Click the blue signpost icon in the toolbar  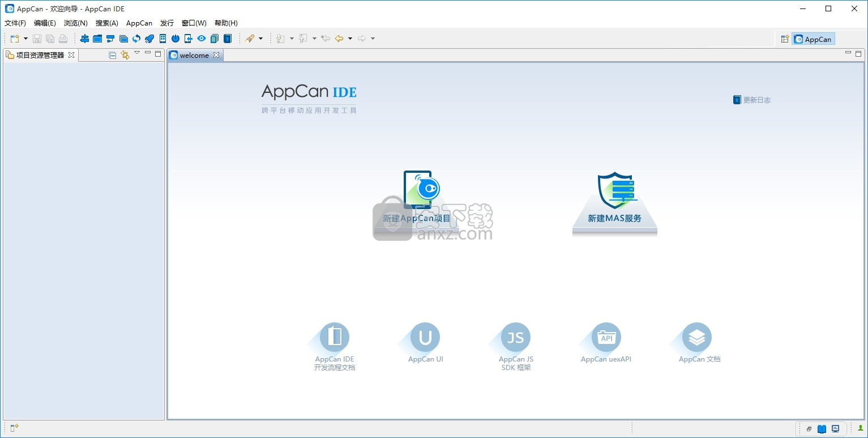[x=84, y=39]
